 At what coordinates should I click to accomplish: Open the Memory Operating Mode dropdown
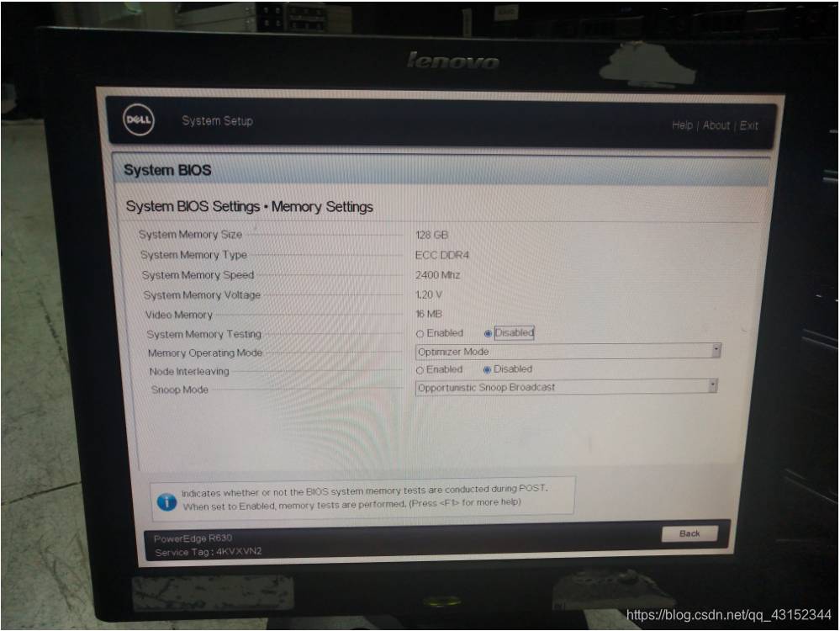click(568, 352)
